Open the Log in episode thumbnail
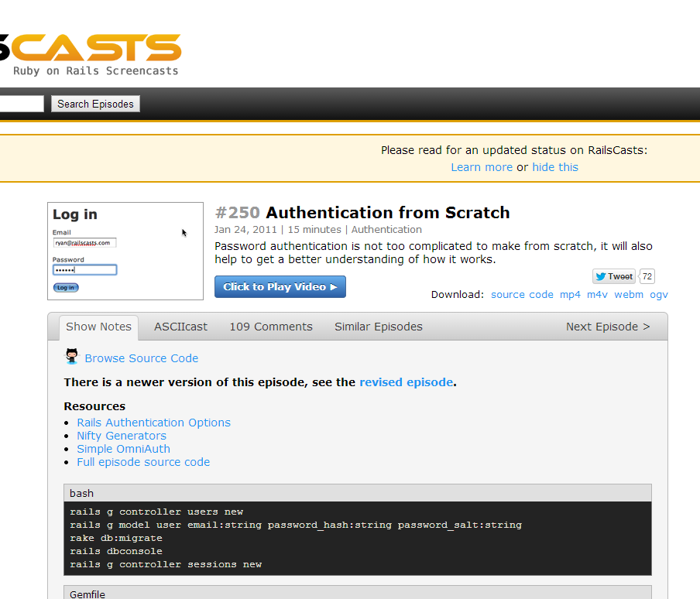700x599 pixels. (x=125, y=252)
